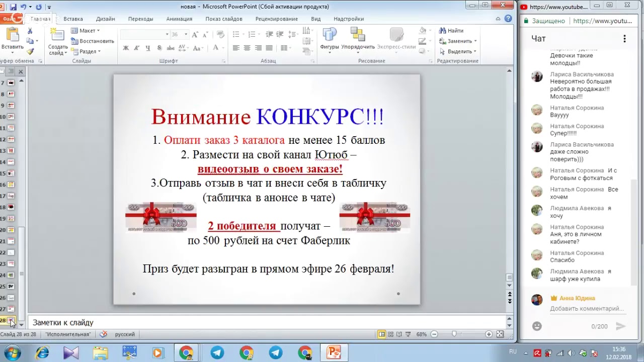Open the emoji picker in chat

pos(537,326)
